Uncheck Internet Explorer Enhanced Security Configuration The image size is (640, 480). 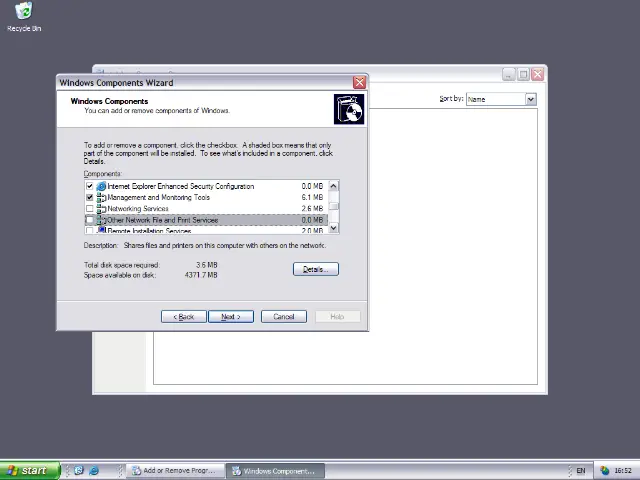89,186
